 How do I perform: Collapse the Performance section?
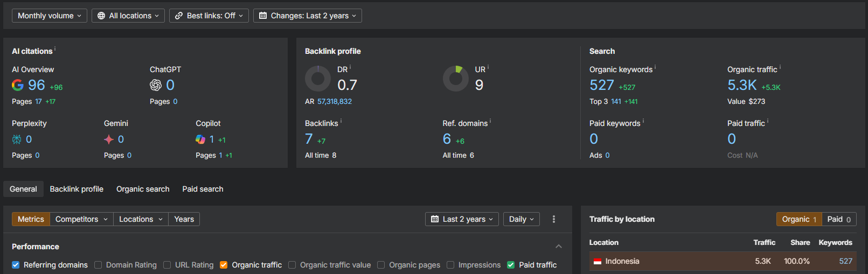tap(559, 247)
